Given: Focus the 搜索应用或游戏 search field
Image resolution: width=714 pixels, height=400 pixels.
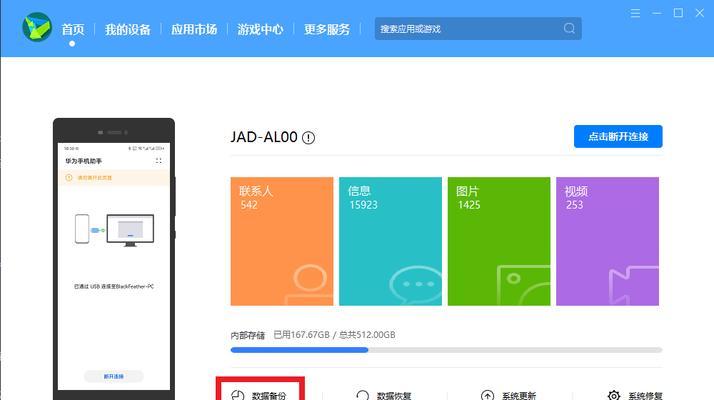Looking at the screenshot, I should [478, 29].
